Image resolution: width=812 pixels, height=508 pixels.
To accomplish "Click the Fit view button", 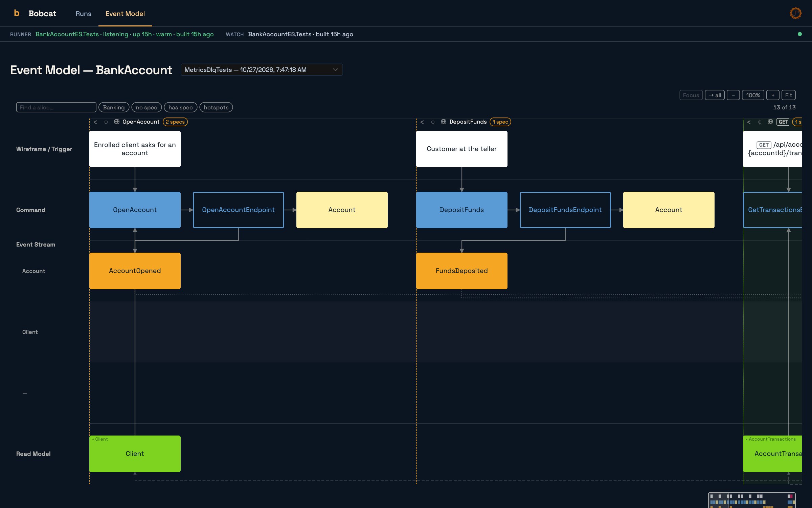I will point(788,95).
